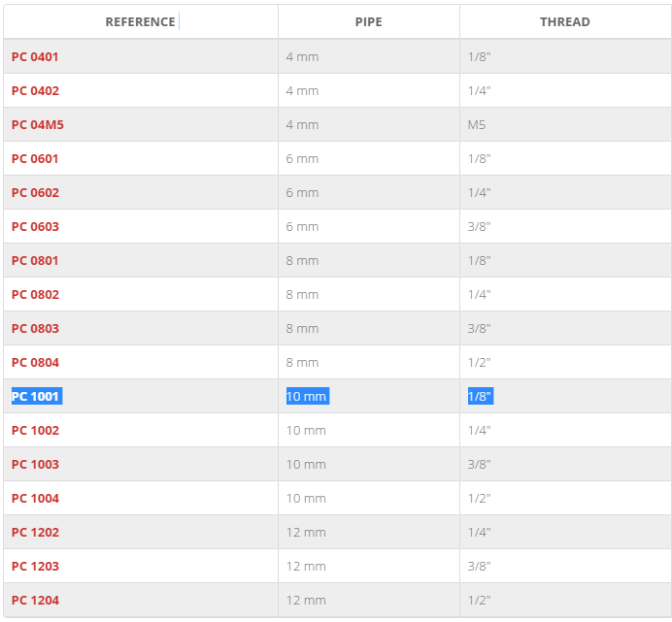Click the highlighted 10 mm pipe cell
This screenshot has height=622, width=672.
(x=308, y=396)
